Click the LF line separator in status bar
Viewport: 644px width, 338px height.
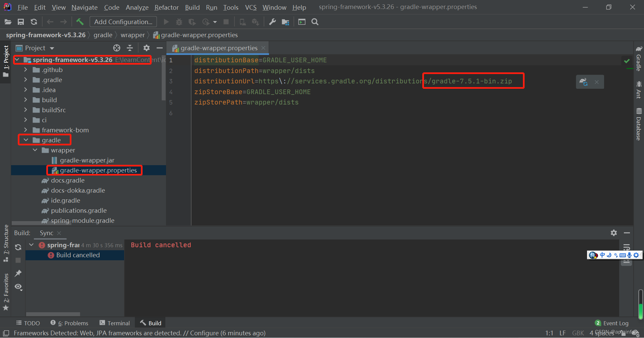pos(562,333)
